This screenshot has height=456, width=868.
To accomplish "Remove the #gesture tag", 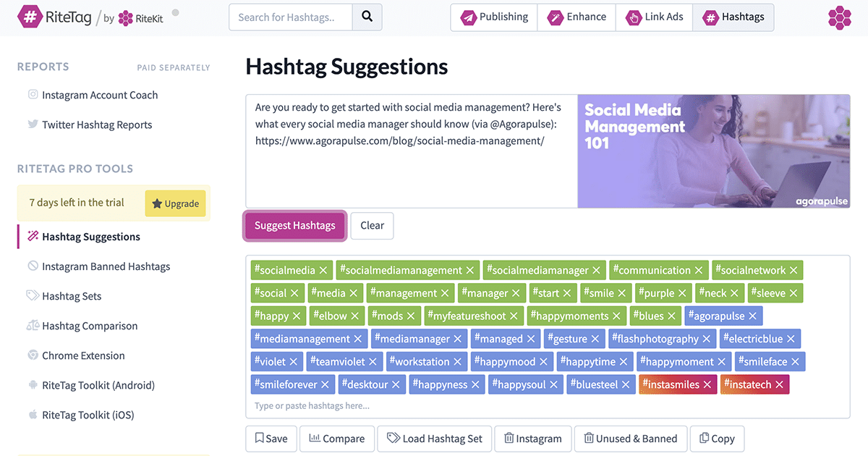I will point(595,339).
